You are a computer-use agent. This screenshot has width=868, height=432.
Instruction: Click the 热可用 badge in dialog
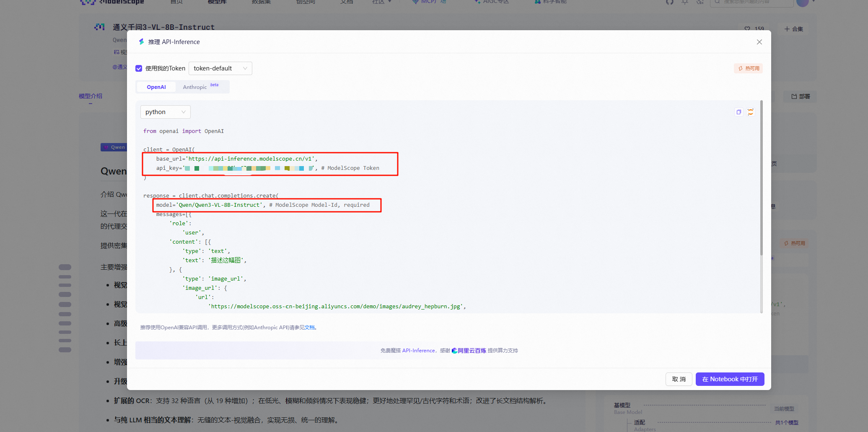click(749, 68)
